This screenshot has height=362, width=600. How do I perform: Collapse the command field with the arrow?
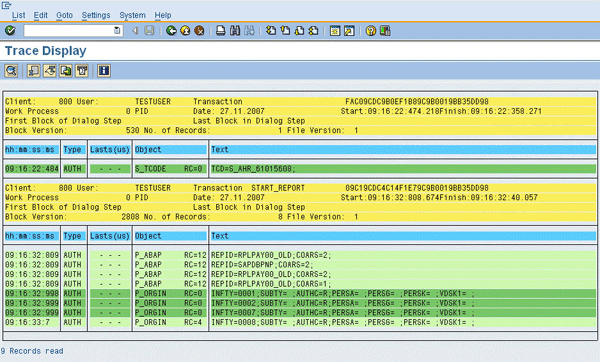click(x=135, y=31)
